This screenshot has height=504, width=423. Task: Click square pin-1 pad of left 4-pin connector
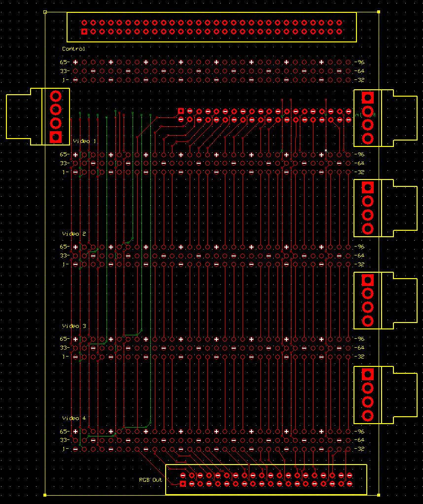[x=56, y=137]
